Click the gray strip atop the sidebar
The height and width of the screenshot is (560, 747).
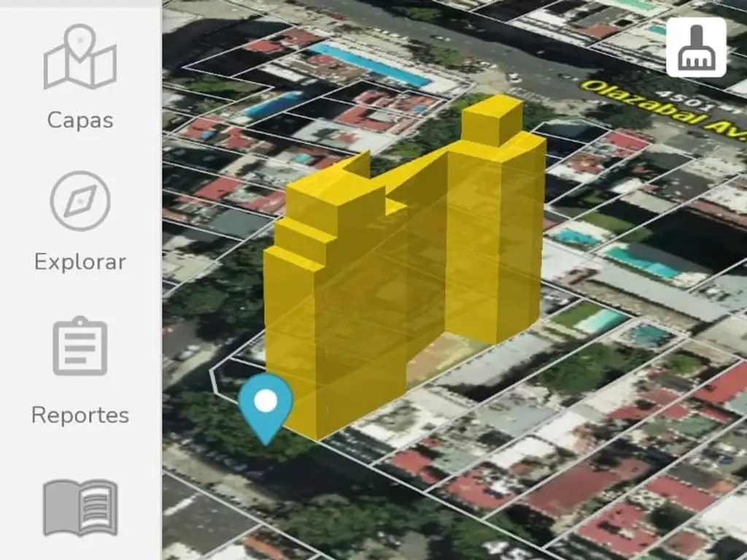80,3
